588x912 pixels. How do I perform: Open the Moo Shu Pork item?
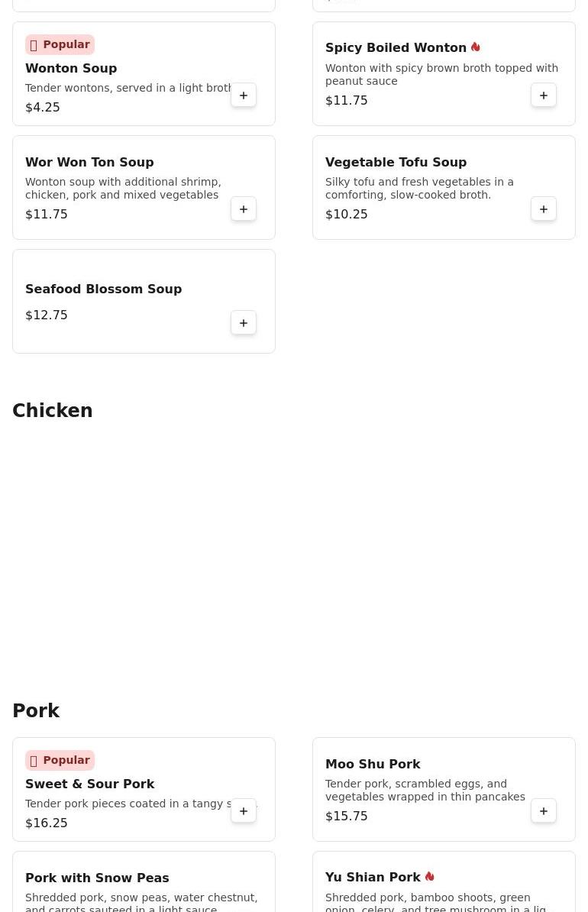373,764
